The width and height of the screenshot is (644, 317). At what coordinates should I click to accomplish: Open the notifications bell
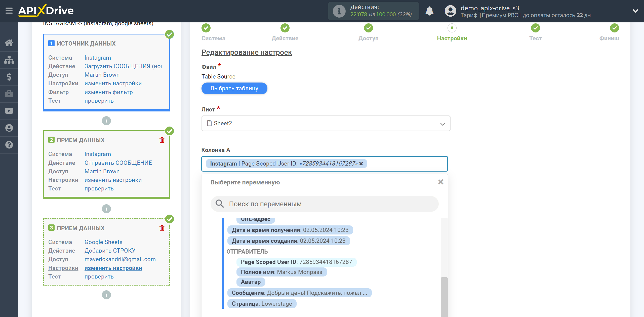[429, 11]
